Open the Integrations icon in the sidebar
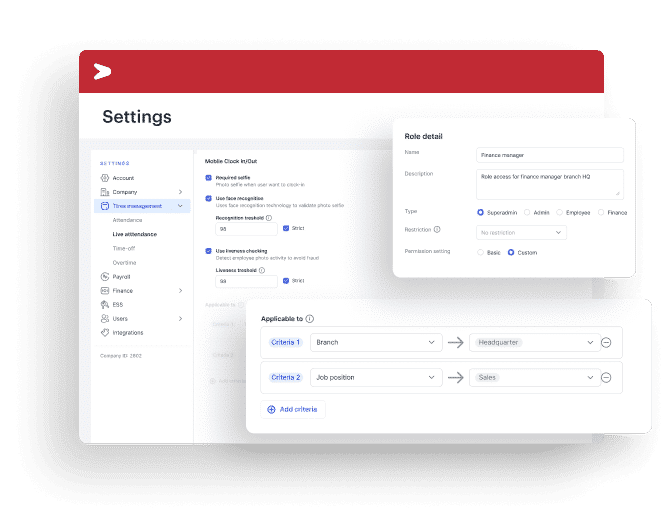Image resolution: width=672 pixels, height=522 pixels. click(105, 332)
